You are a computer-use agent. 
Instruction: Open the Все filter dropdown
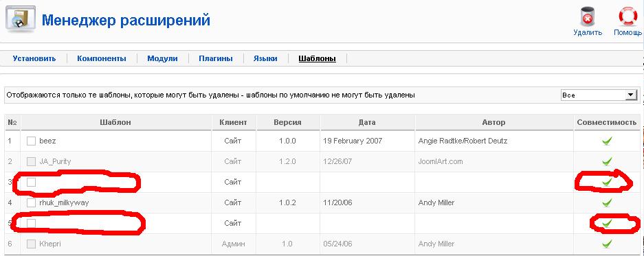click(x=599, y=95)
